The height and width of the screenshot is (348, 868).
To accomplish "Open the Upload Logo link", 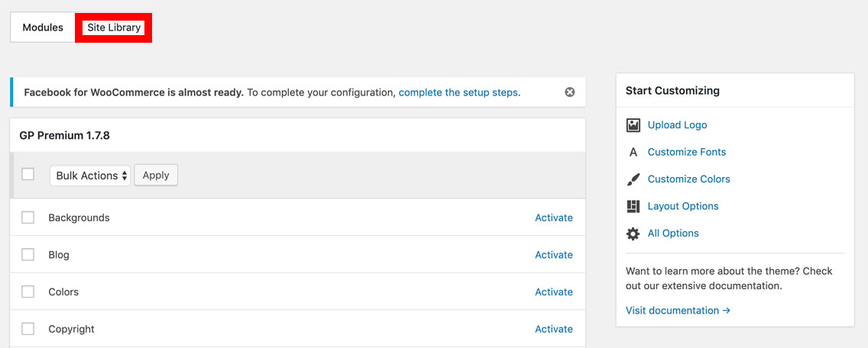I will (x=677, y=125).
